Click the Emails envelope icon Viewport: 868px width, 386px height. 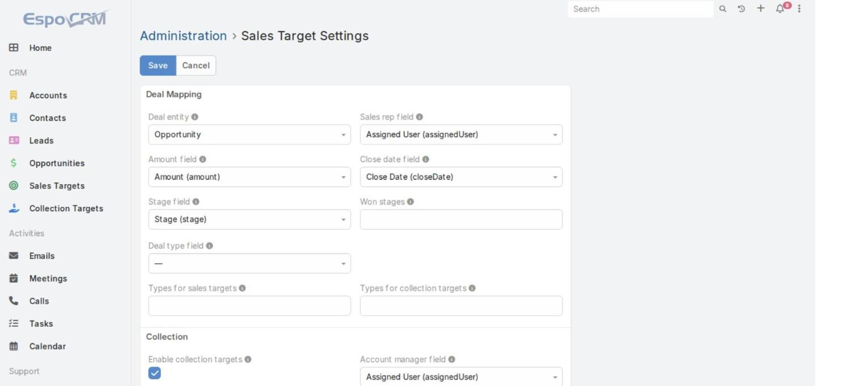14,256
